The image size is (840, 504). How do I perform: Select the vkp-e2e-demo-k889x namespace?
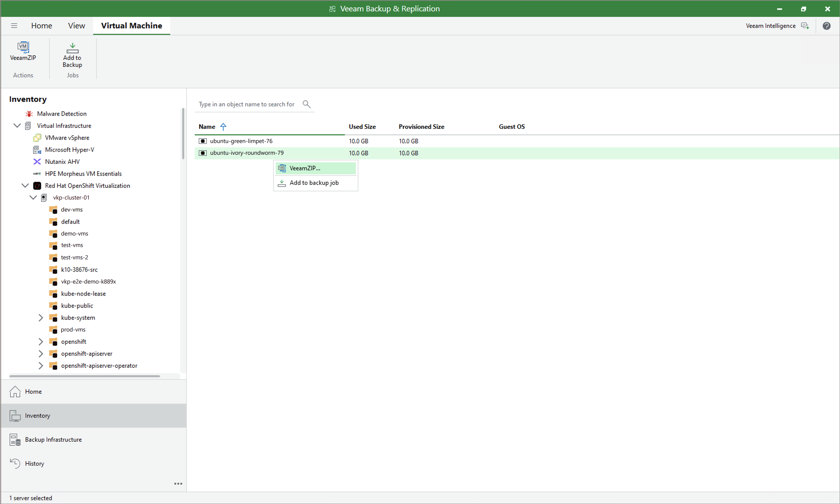click(x=88, y=281)
